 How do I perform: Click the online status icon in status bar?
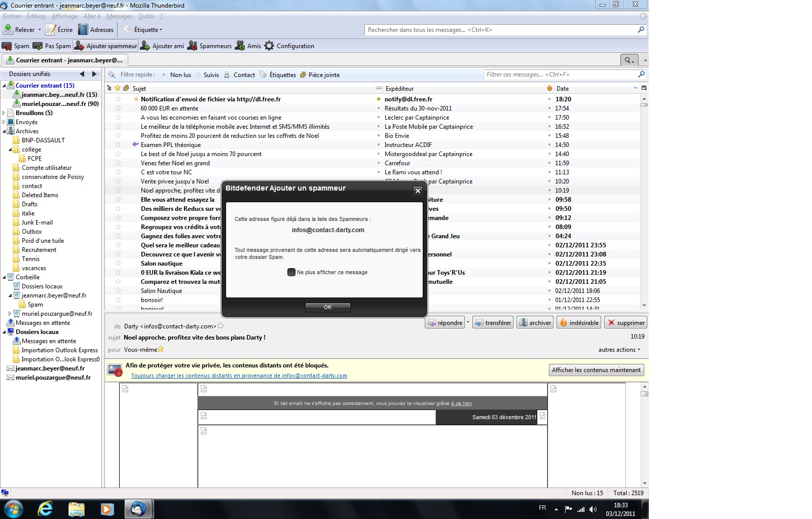[5, 493]
